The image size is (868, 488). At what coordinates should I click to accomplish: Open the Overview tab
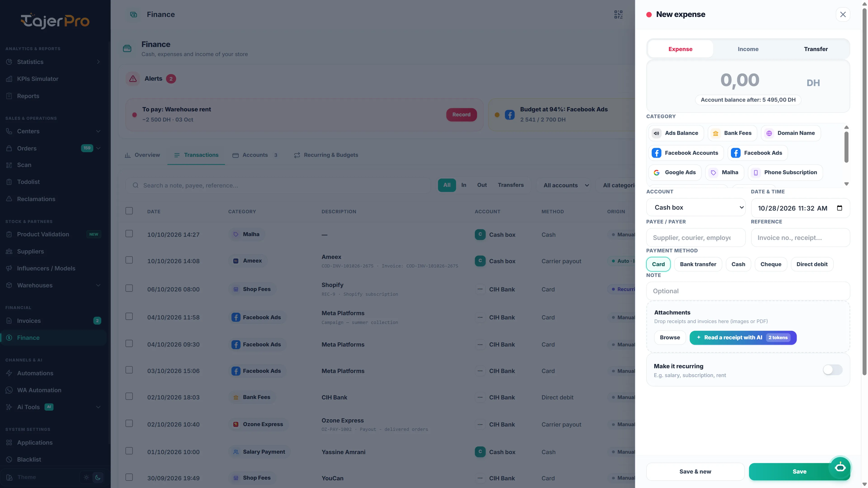click(x=142, y=155)
